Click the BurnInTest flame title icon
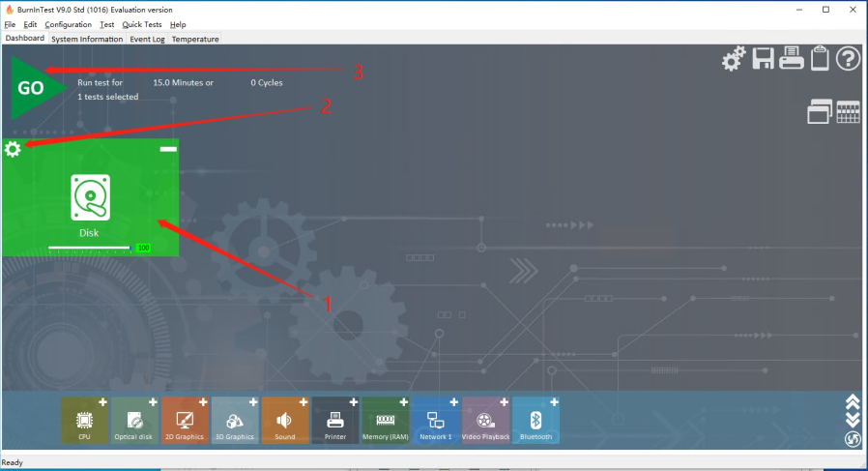 point(9,10)
